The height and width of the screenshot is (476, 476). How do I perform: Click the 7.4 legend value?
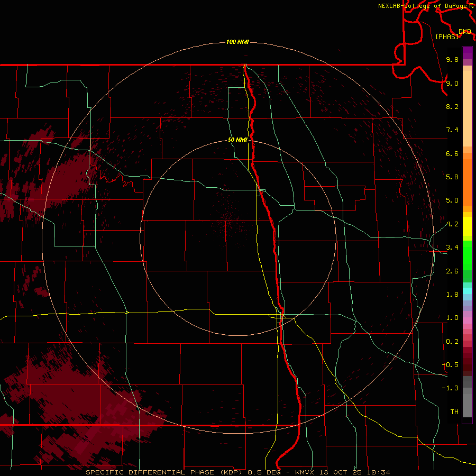[x=452, y=130]
